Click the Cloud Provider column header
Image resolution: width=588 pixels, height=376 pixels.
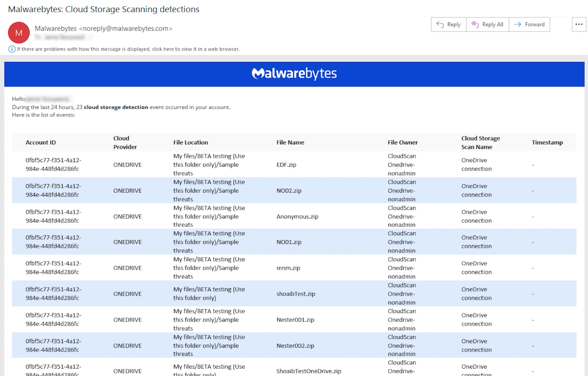click(x=125, y=143)
